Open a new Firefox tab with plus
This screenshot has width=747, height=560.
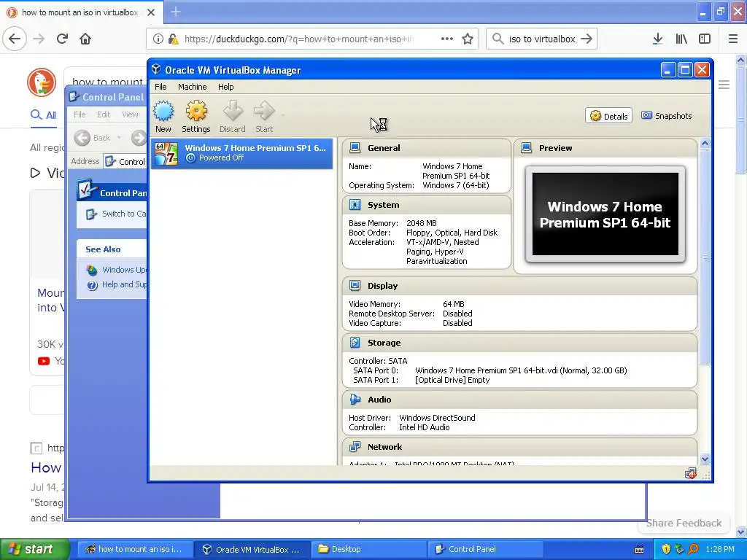pos(176,12)
